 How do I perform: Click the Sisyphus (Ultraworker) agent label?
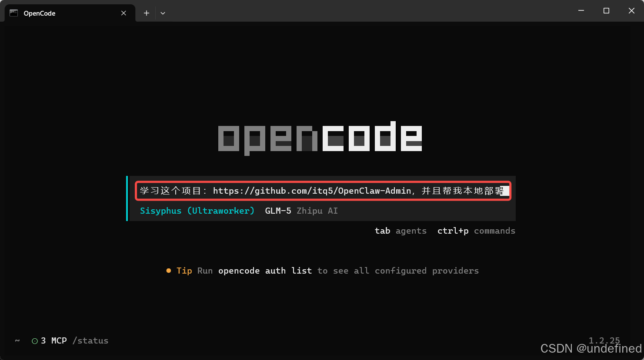click(x=197, y=211)
